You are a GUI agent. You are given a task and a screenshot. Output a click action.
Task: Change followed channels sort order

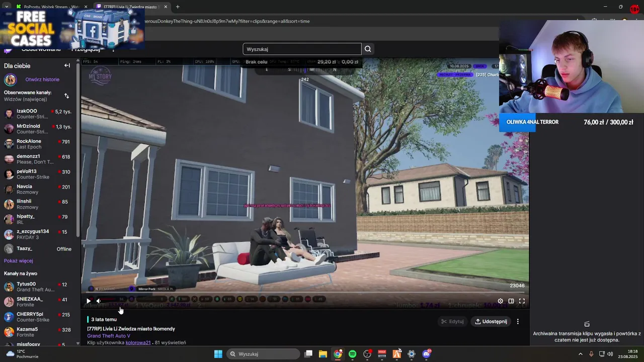pos(66,96)
